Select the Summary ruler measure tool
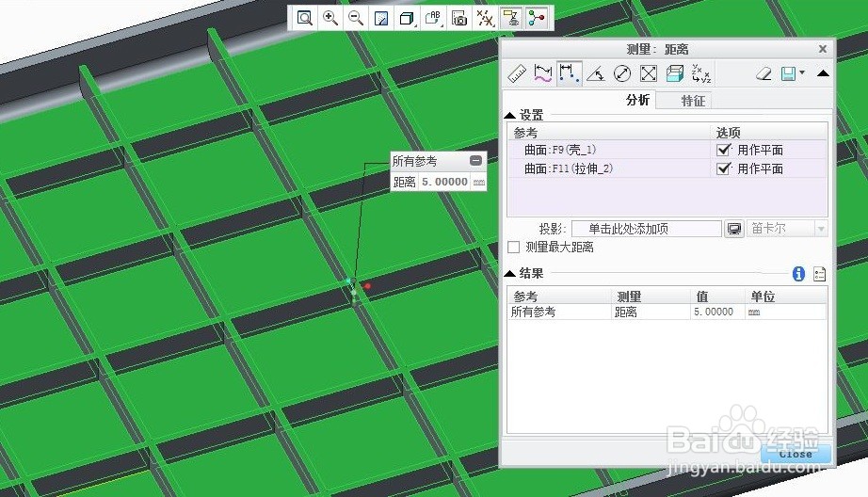Image resolution: width=868 pixels, height=497 pixels. click(x=517, y=73)
